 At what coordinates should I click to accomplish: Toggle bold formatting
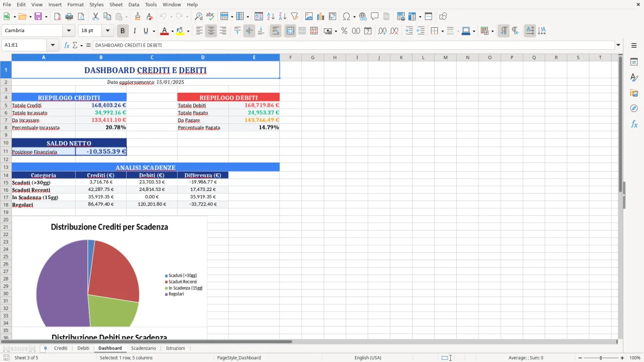click(122, 31)
